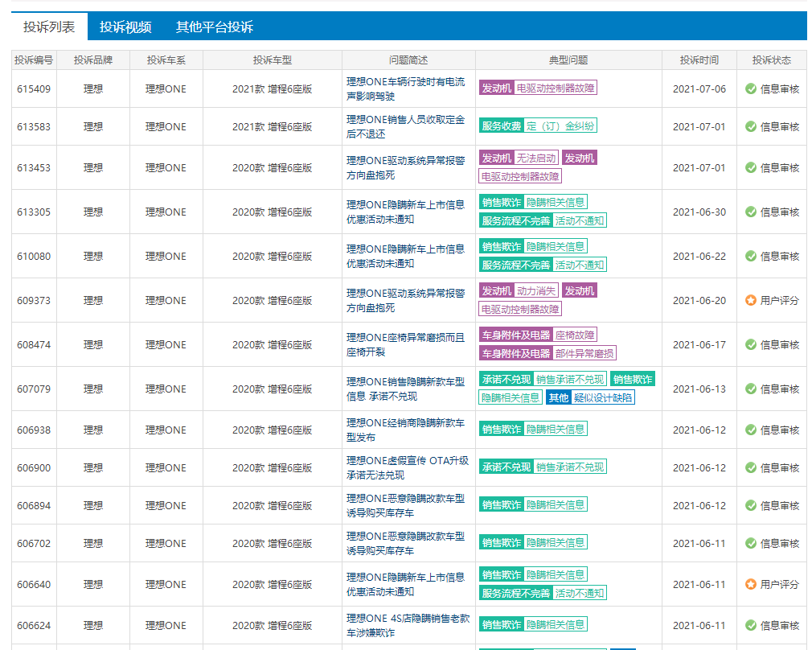Click the date 2021-06-17
The width and height of the screenshot is (812, 650).
pos(699,344)
